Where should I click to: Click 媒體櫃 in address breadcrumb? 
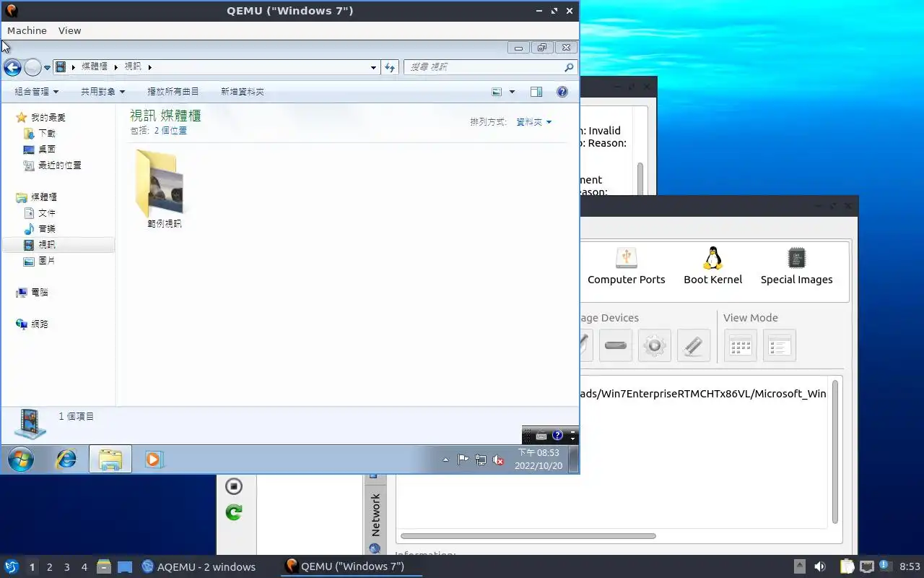pos(95,66)
